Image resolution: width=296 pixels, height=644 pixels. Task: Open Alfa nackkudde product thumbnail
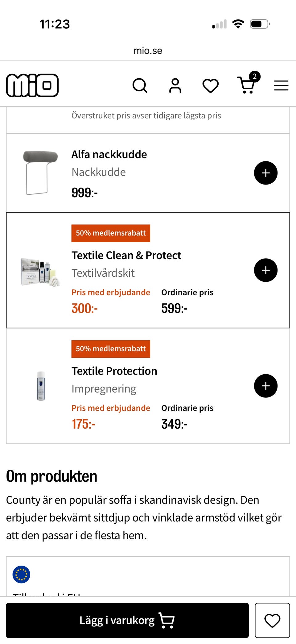coord(40,172)
